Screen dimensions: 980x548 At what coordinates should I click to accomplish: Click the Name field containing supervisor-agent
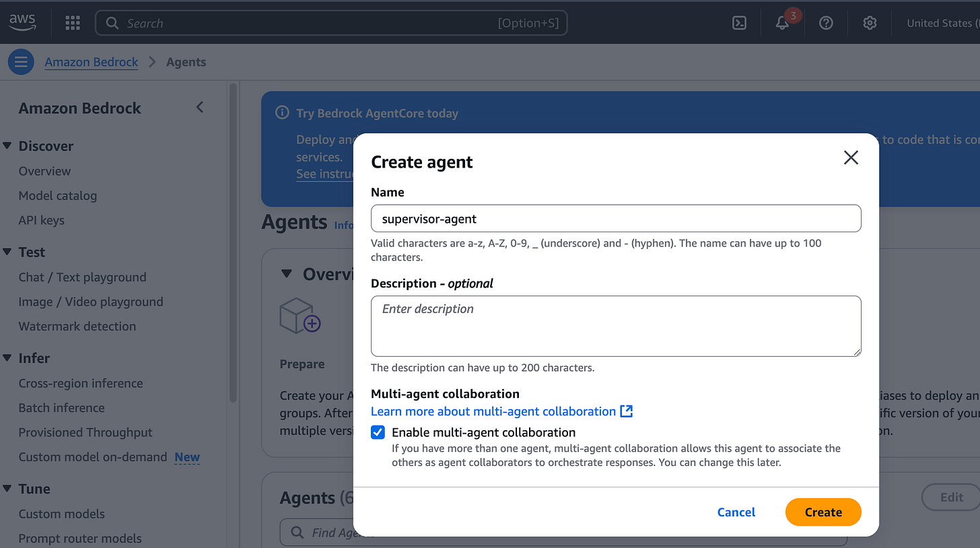616,219
